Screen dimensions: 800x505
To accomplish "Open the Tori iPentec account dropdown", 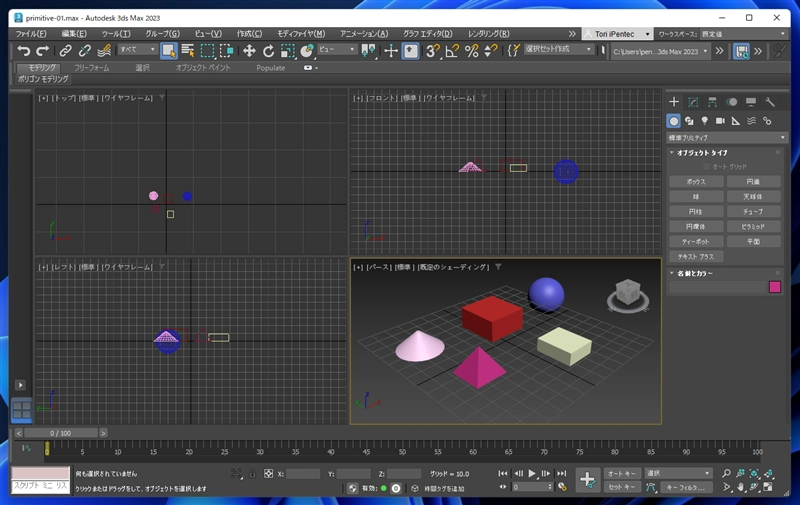I will point(617,34).
